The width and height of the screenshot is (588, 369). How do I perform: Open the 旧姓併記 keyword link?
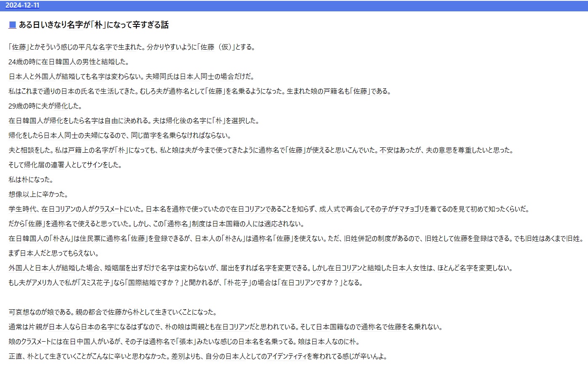click(x=358, y=239)
